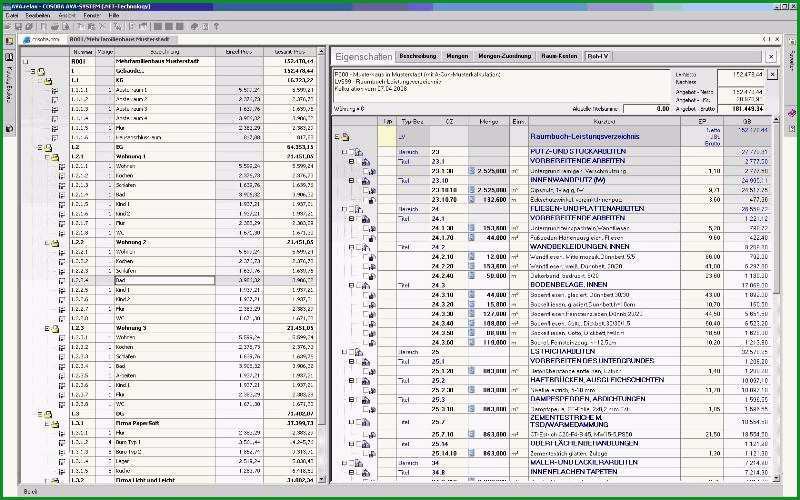Click the quantity icon next to 2.525,000 in row 23.1.30
The image size is (800, 500).
click(x=472, y=171)
